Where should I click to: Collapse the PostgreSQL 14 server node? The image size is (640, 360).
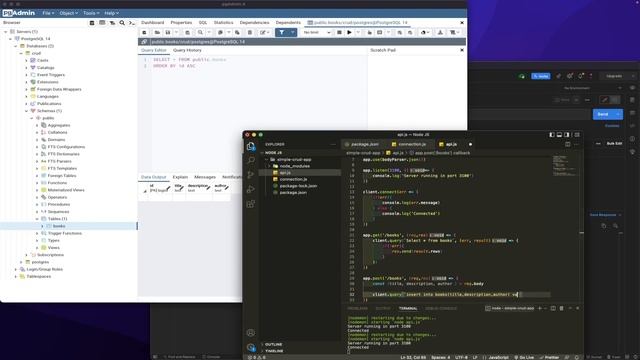click(11, 39)
